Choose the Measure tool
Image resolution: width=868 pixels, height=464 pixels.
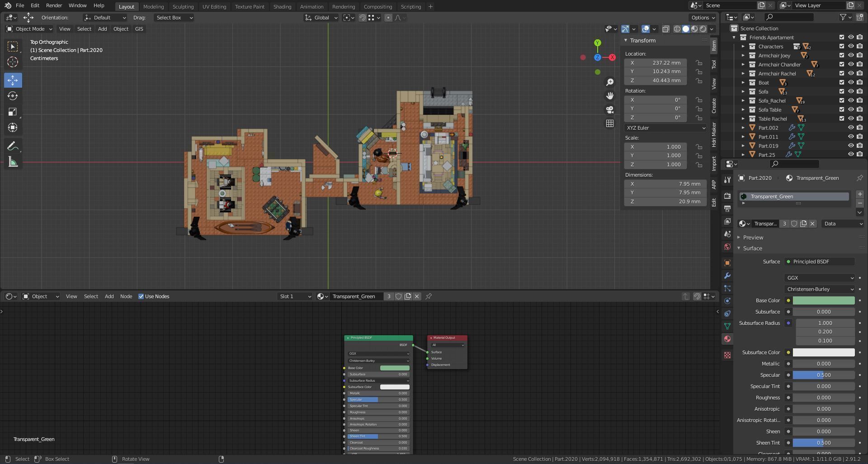tap(13, 162)
